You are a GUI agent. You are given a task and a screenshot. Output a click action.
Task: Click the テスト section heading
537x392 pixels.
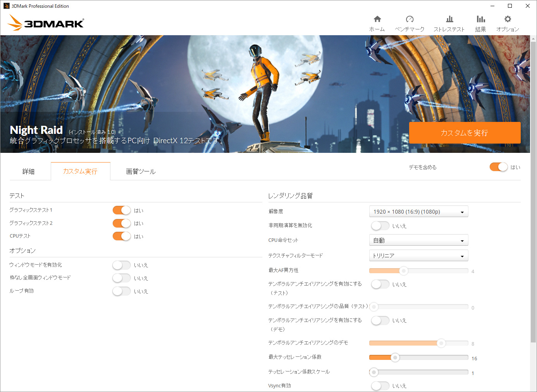(17, 196)
